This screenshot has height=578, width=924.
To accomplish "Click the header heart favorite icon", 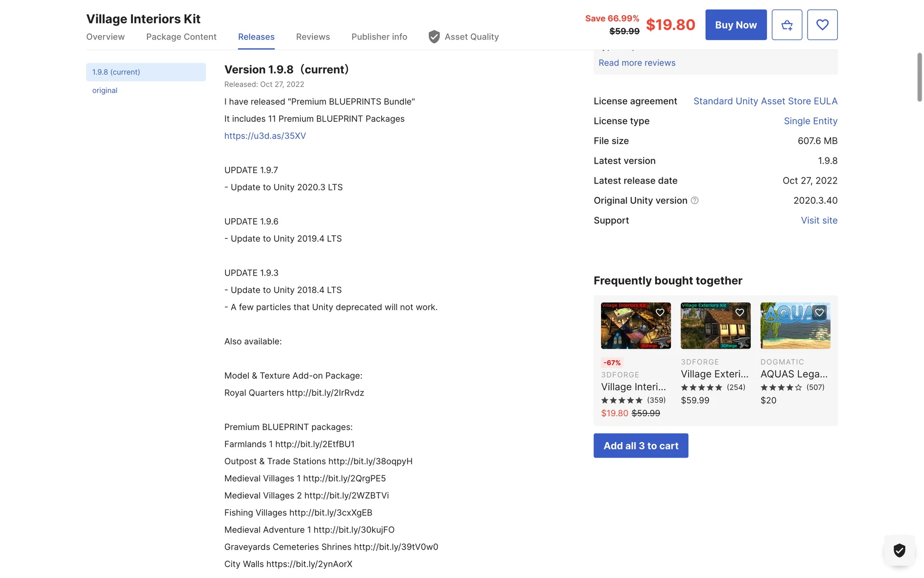I will [822, 25].
